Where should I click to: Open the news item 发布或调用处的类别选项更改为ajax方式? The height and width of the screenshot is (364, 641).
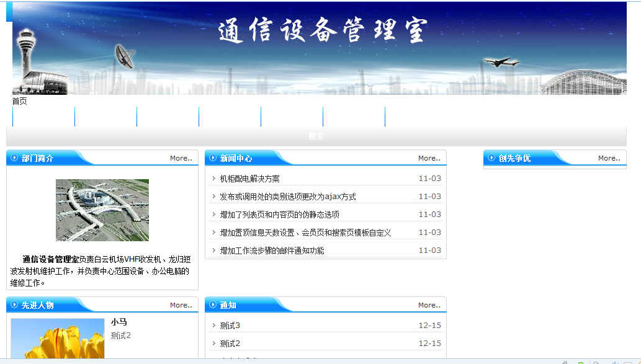(x=288, y=197)
